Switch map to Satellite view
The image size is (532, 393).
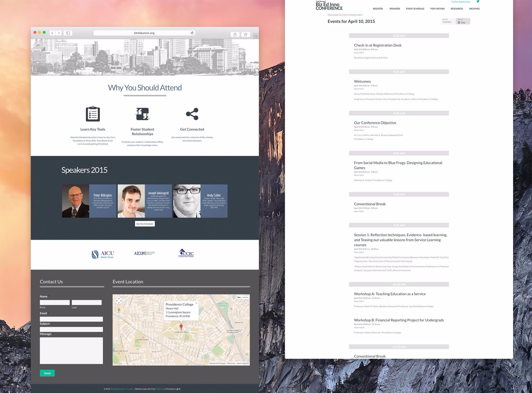[245, 297]
